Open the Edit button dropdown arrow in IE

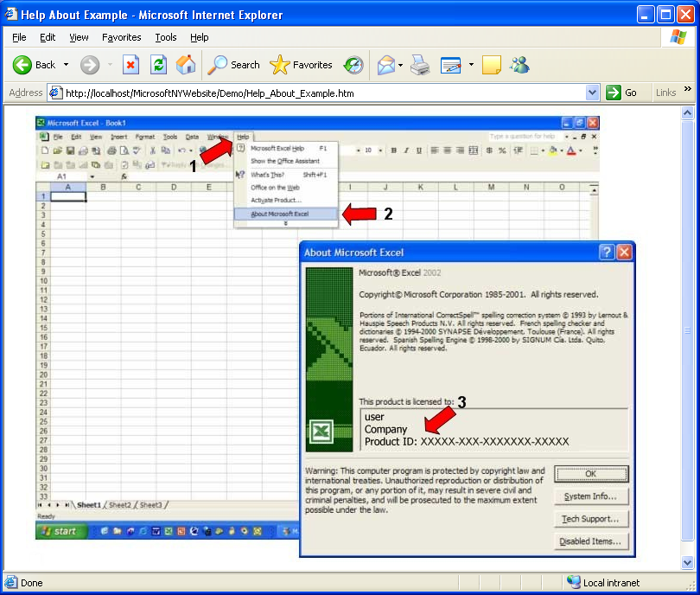(471, 65)
